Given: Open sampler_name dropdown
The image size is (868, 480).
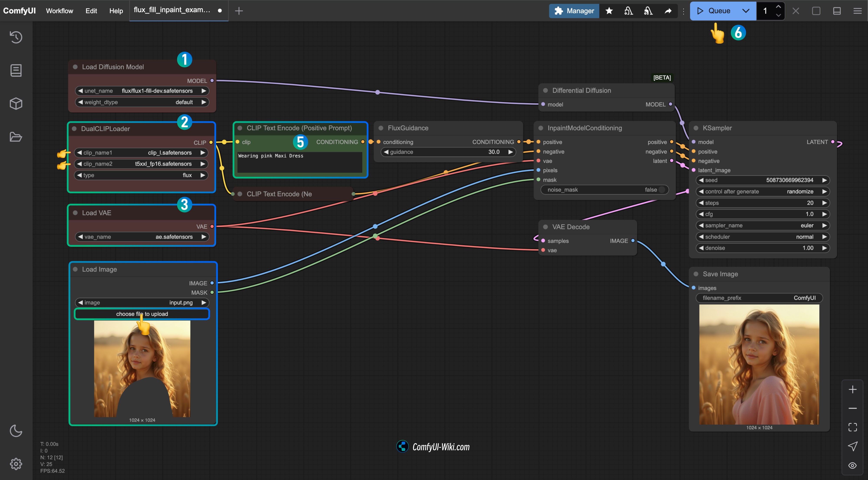Looking at the screenshot, I should click(x=763, y=225).
